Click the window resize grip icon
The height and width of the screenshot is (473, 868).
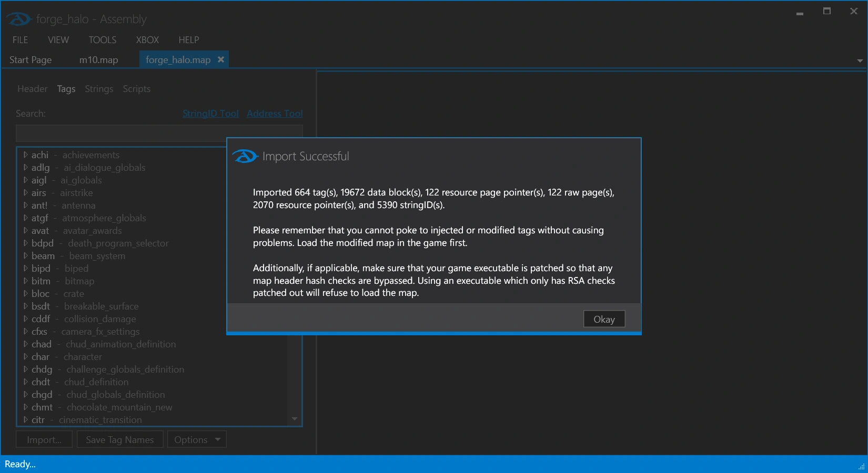(x=862, y=466)
